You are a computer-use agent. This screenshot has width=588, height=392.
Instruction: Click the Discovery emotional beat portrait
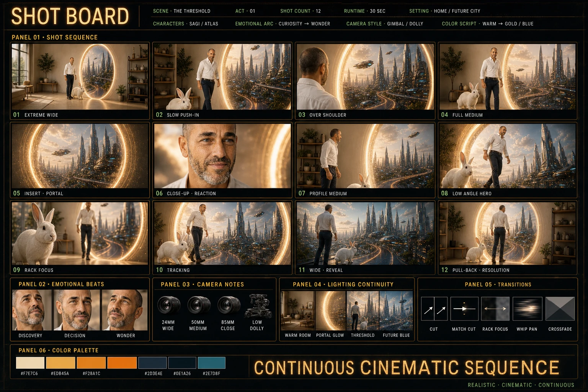coord(32,310)
